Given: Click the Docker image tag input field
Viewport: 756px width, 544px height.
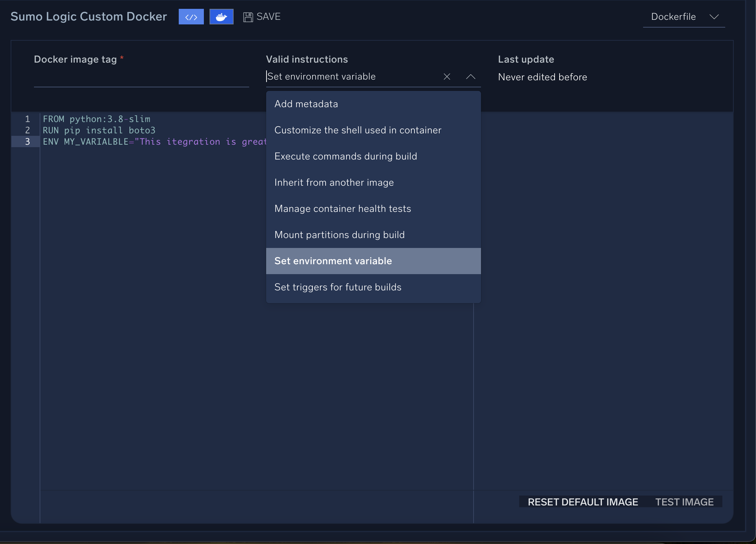Looking at the screenshot, I should click(142, 80).
